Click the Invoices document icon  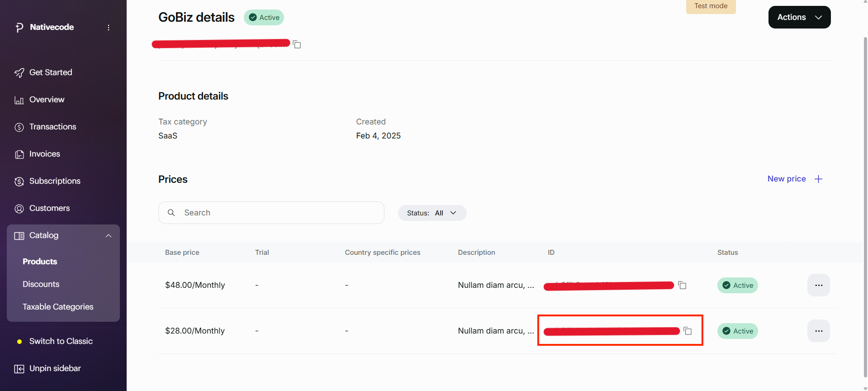pos(19,154)
